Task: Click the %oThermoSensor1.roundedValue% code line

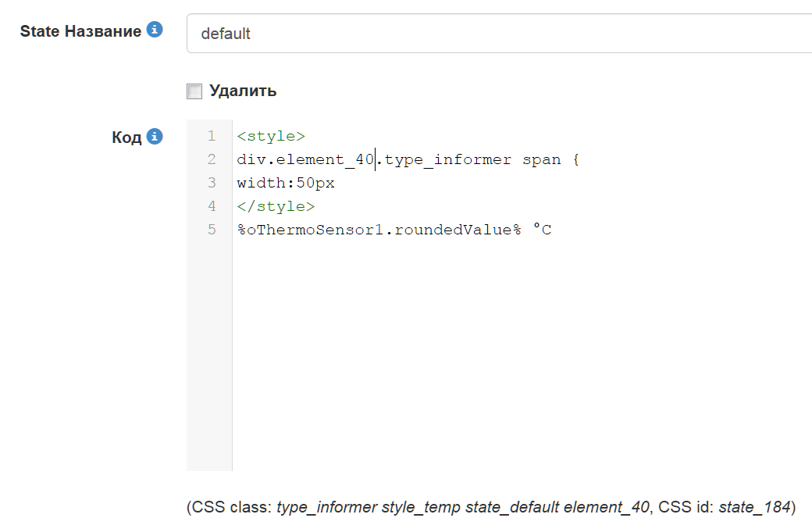Action: click(x=379, y=230)
